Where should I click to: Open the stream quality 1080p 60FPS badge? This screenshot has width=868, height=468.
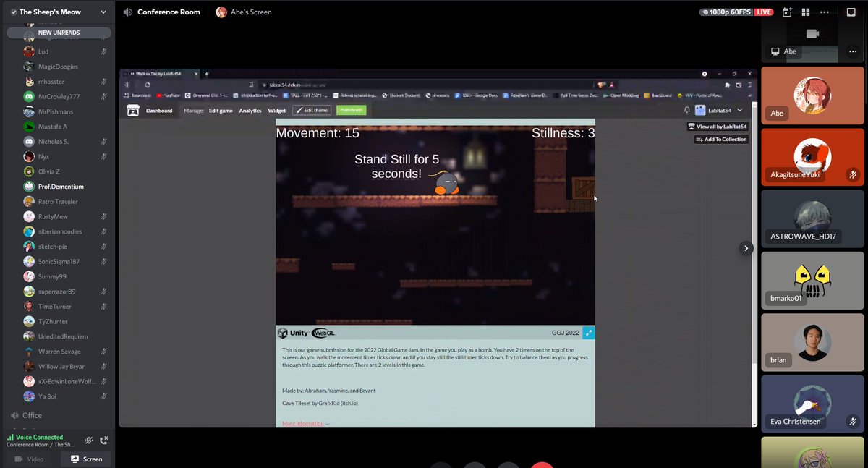coord(726,12)
